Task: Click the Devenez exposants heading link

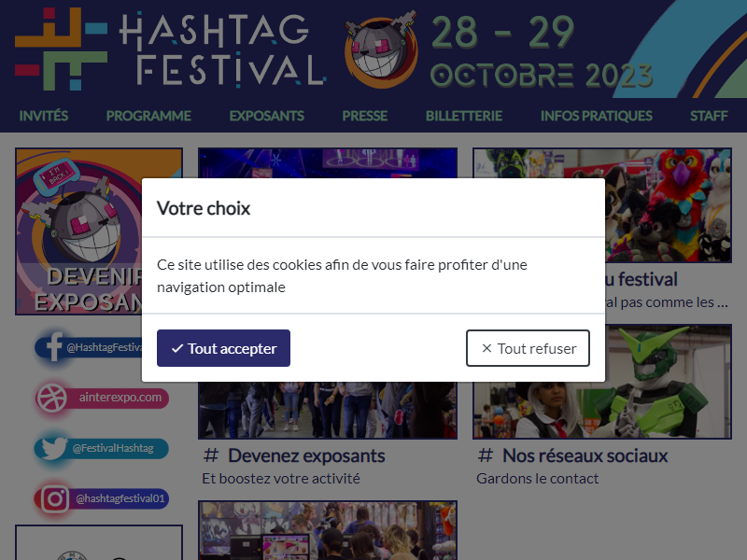Action: [306, 455]
